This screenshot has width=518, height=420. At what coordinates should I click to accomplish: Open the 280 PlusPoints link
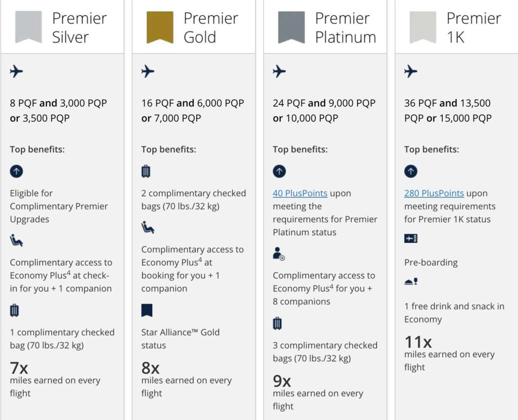point(434,193)
